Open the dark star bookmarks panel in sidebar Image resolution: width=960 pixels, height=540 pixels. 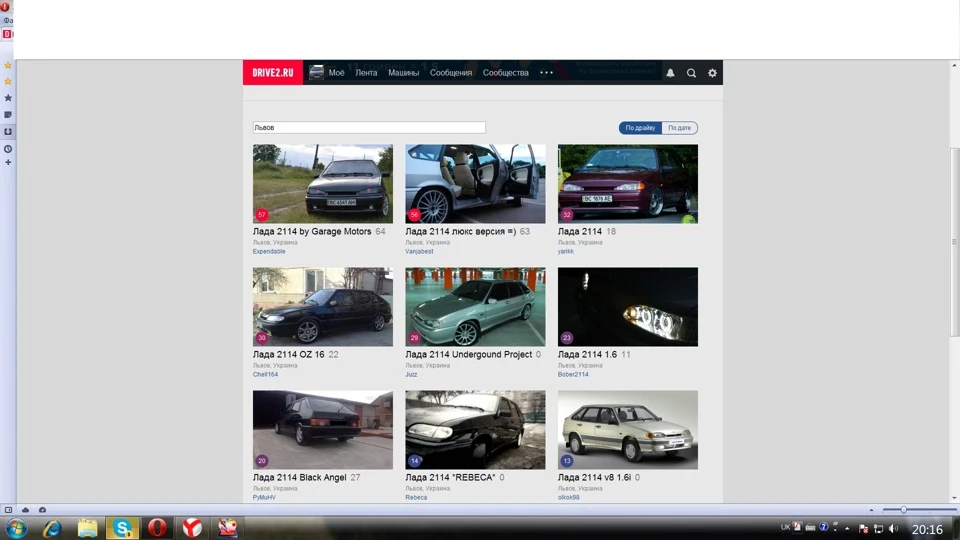tap(8, 98)
